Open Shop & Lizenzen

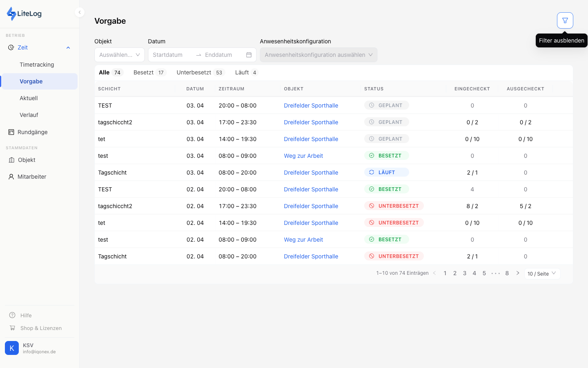(x=41, y=328)
